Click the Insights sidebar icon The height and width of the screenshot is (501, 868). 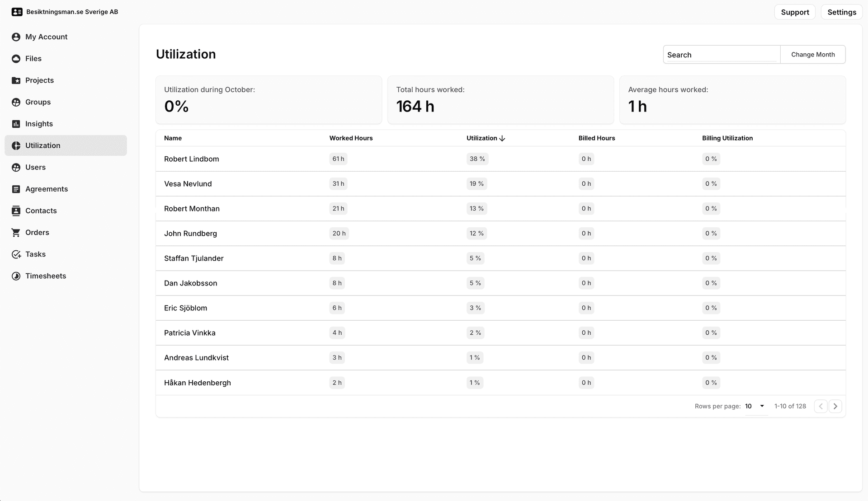16,123
